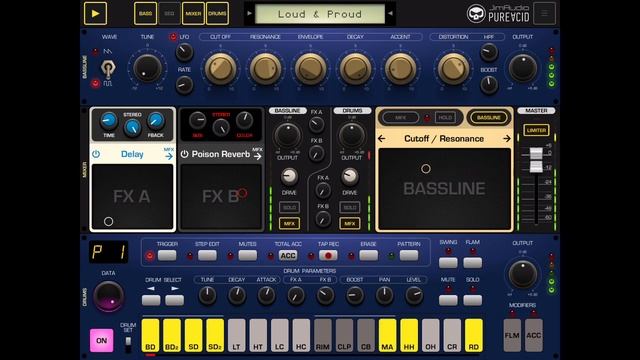
Task: Click the Loud & Proud preset display
Action: (x=320, y=14)
